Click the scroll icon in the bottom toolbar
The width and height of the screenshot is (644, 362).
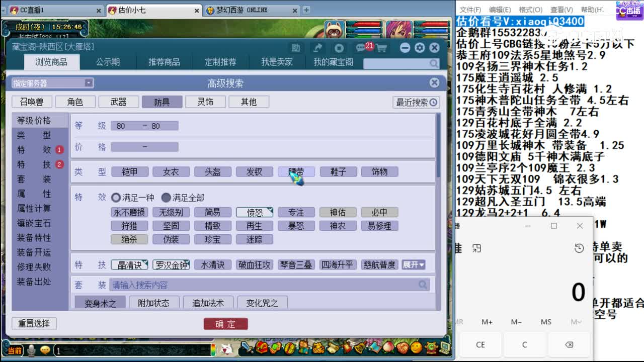[332, 347]
